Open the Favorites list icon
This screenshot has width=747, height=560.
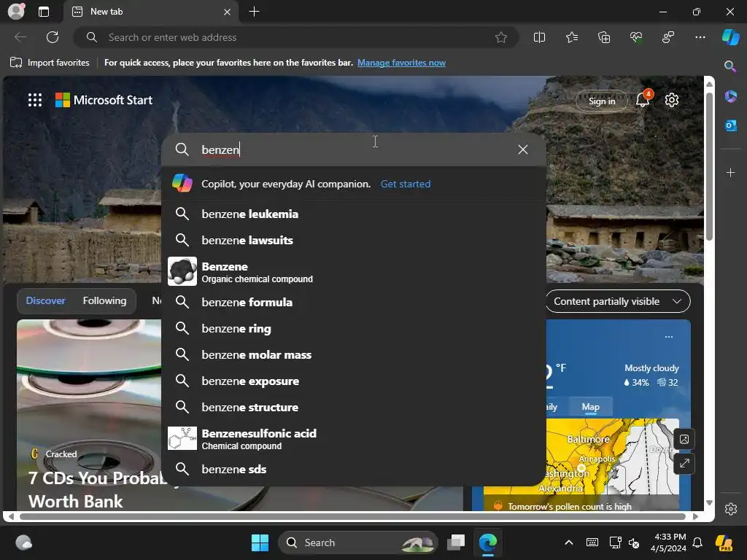click(572, 37)
